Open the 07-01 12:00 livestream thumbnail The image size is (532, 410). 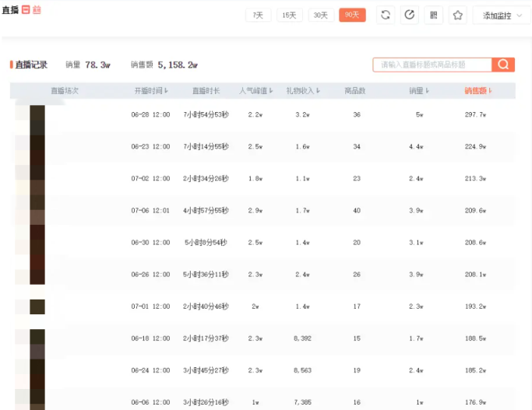point(37,307)
